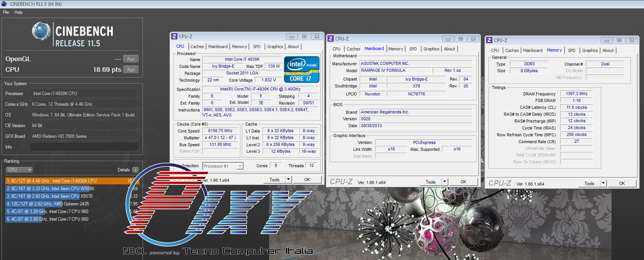
Task: Switch to SPD tab in first CPU-Z window
Action: click(257, 47)
